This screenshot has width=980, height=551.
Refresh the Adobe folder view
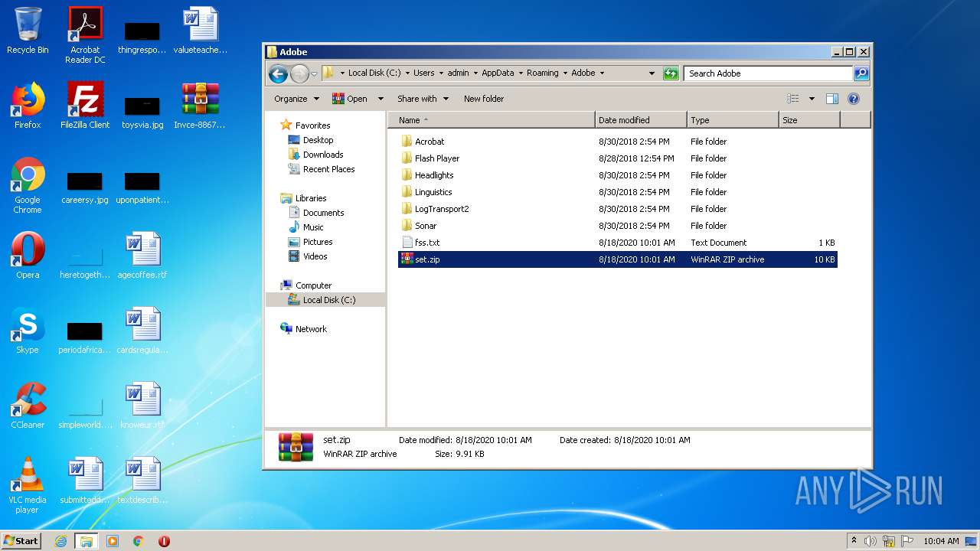tap(671, 73)
